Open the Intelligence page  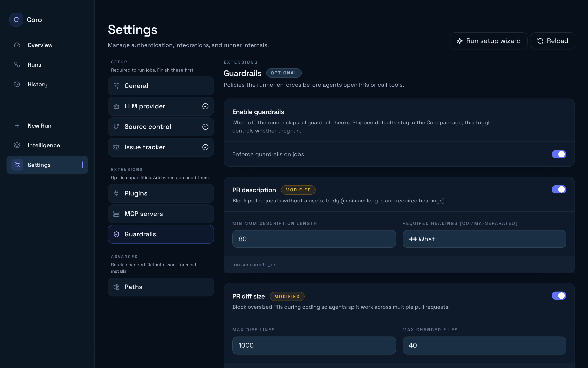click(x=47, y=145)
